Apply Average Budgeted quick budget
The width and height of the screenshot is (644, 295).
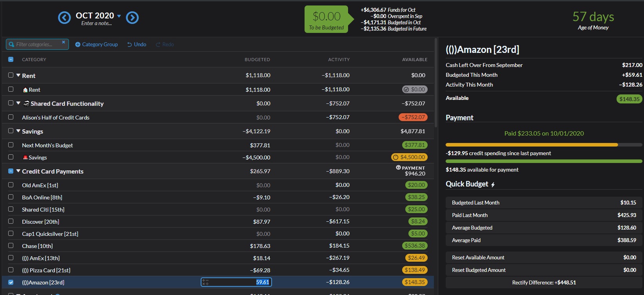coord(544,228)
